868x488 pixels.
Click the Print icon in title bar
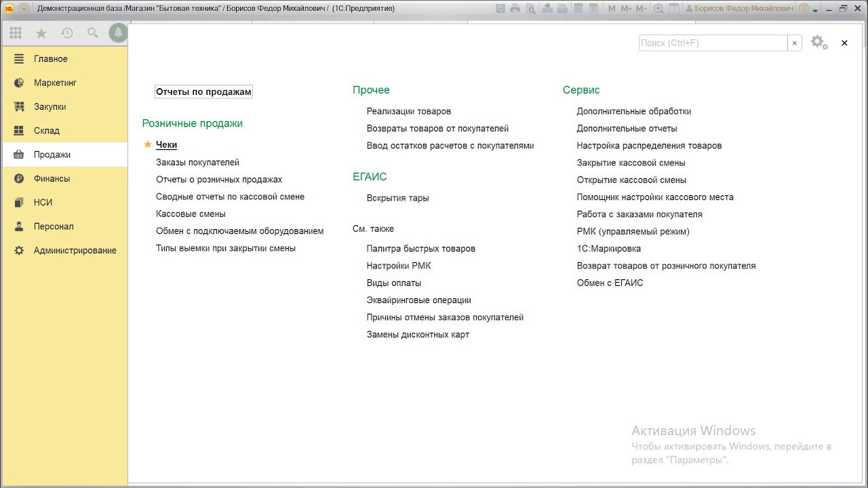[x=515, y=9]
